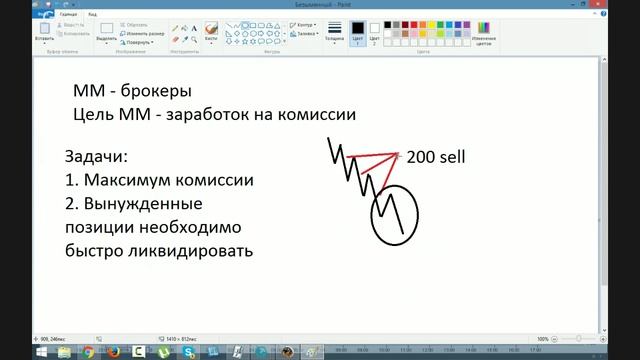Open Edit colors (Изменение цветов)
This screenshot has height=360, width=640.
(484, 33)
